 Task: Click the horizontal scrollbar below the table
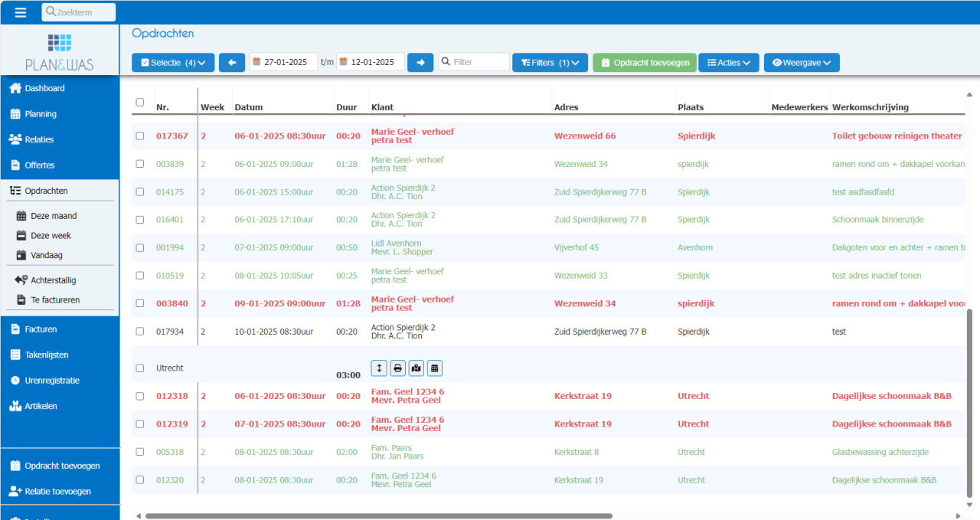coord(379,516)
